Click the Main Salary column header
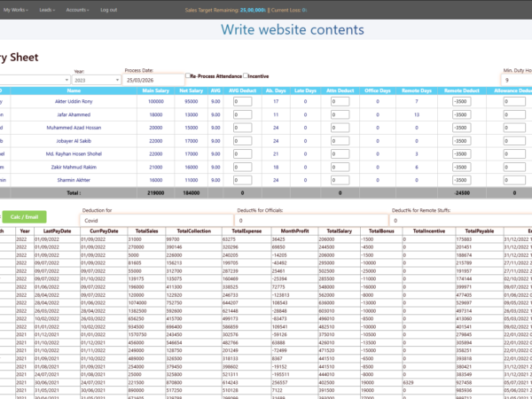Screen dimensions: 532x399 (x=156, y=90)
